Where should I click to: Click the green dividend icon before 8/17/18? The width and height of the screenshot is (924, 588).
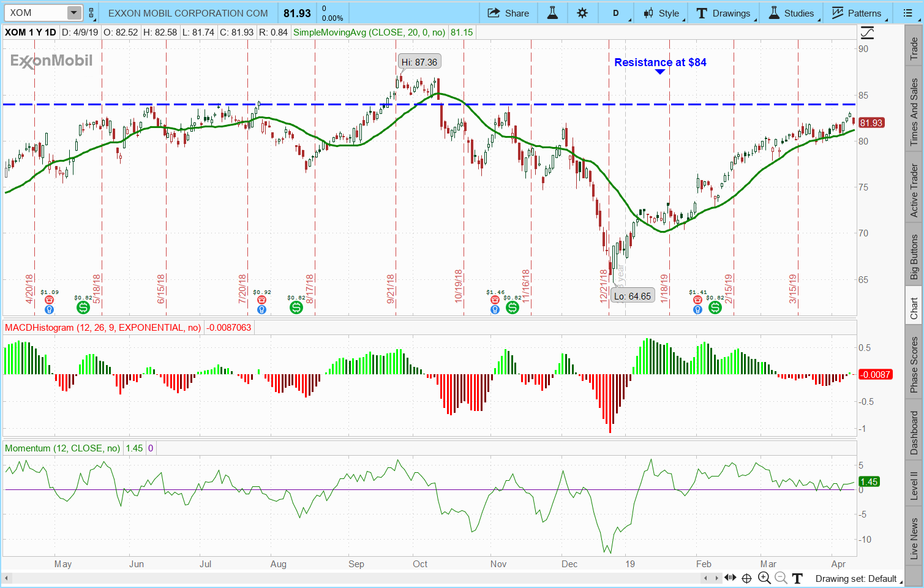(296, 307)
